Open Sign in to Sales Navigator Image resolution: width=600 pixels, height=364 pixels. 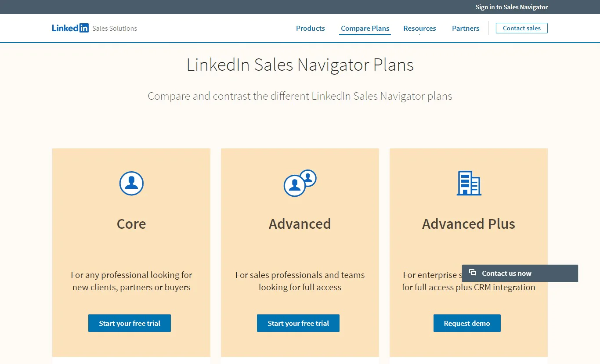pyautogui.click(x=512, y=7)
